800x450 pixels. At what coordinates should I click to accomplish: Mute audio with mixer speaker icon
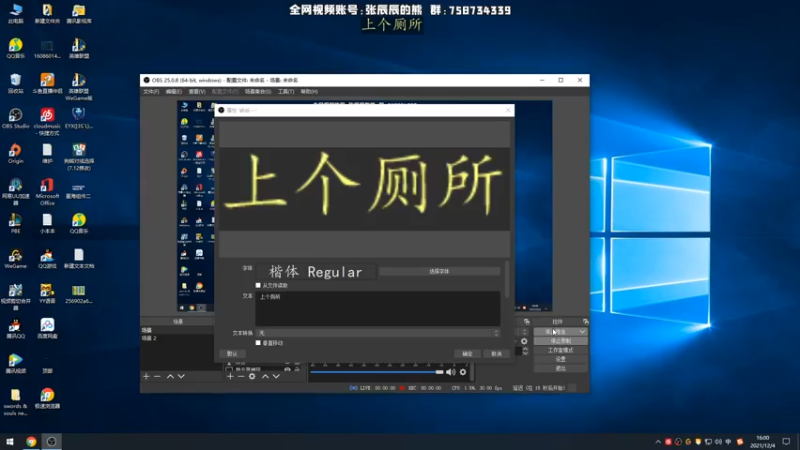[x=451, y=372]
